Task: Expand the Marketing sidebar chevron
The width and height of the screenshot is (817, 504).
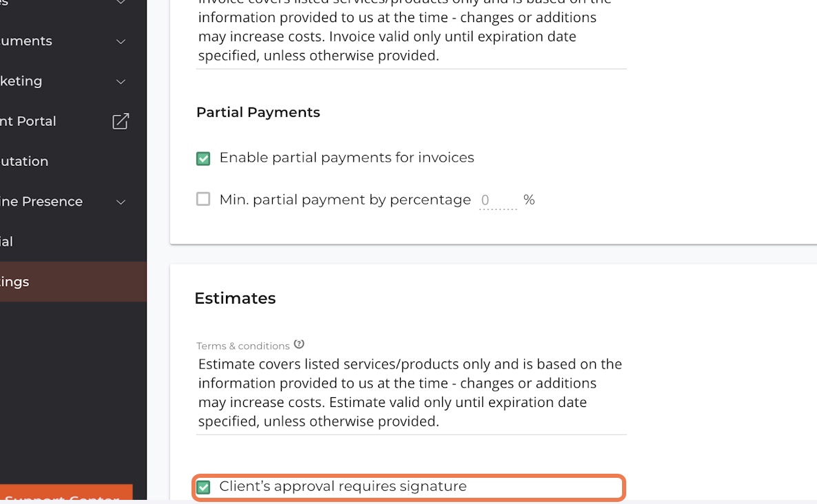Action: pyautogui.click(x=121, y=81)
